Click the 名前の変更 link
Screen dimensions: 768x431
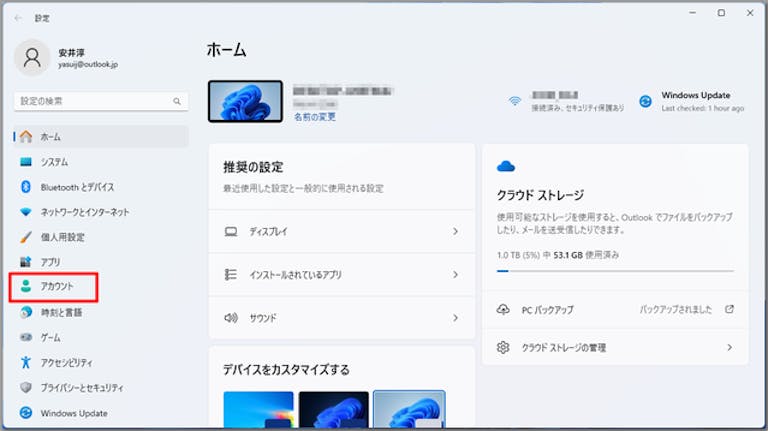pos(315,117)
